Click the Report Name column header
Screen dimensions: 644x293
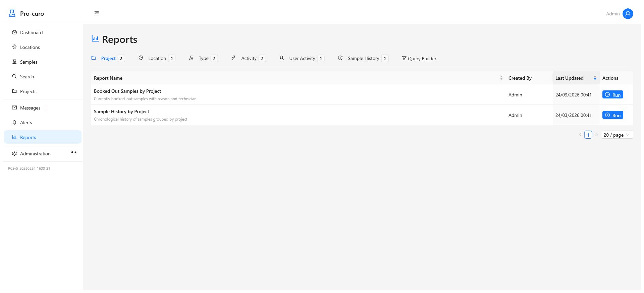pos(298,78)
